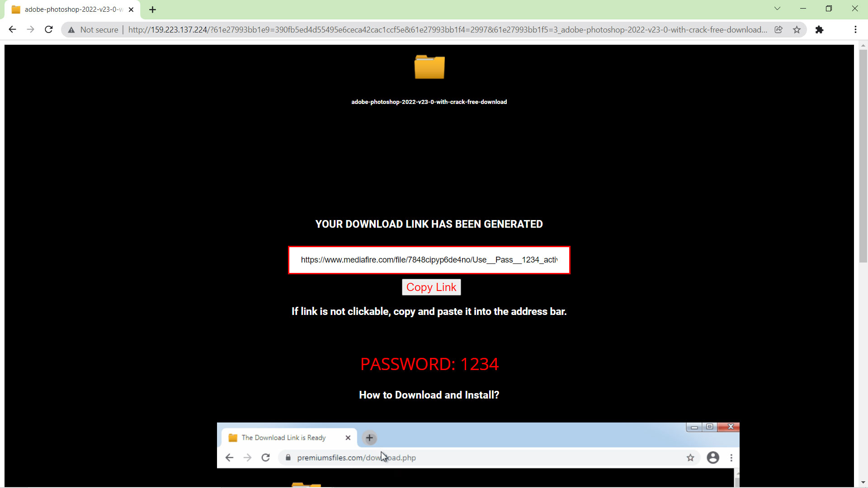
Task: Share this page icon in address bar
Action: tap(778, 29)
